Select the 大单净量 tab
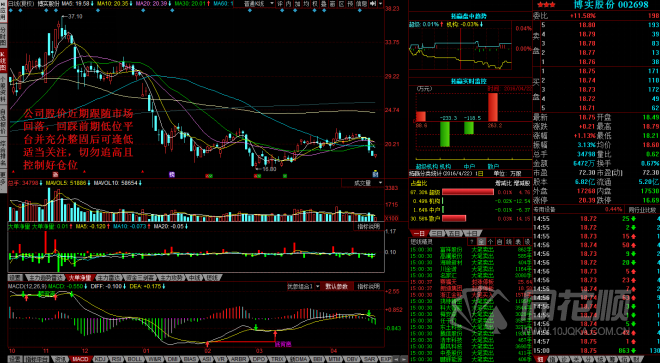The image size is (660, 363). tap(79, 278)
